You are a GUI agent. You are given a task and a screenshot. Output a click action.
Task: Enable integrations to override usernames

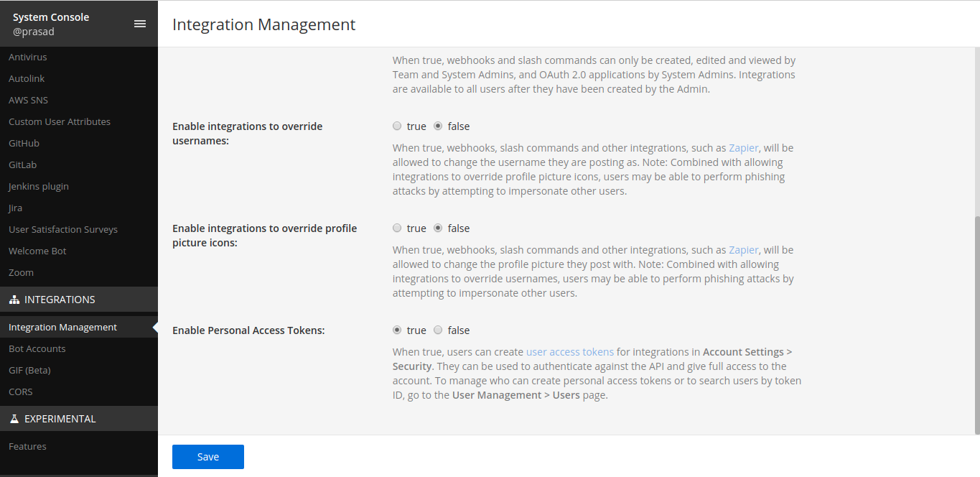[397, 126]
